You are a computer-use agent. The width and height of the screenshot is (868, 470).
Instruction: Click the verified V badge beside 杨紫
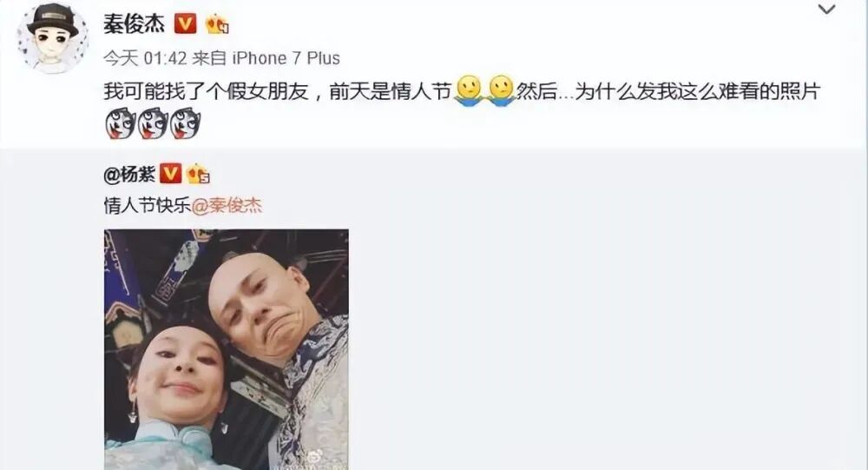point(170,174)
